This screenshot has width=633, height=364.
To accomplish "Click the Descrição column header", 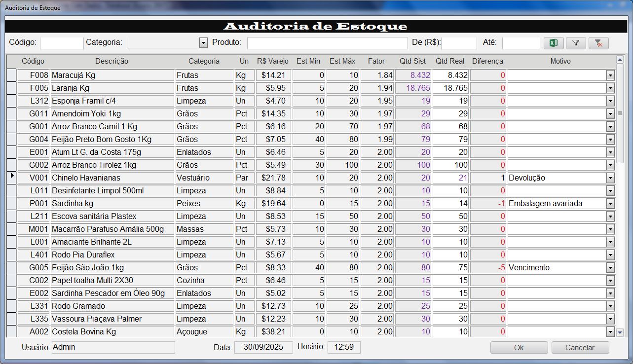I will (x=112, y=61).
